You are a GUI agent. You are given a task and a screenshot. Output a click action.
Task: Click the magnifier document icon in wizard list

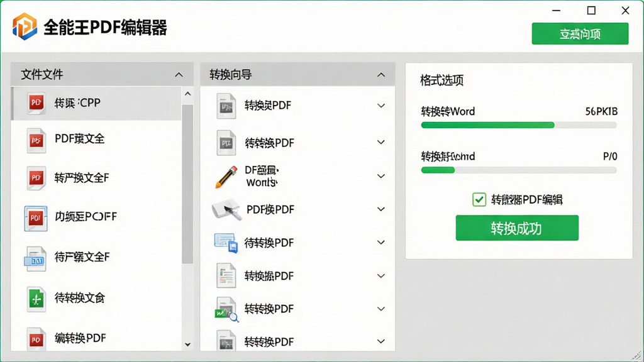click(x=226, y=309)
